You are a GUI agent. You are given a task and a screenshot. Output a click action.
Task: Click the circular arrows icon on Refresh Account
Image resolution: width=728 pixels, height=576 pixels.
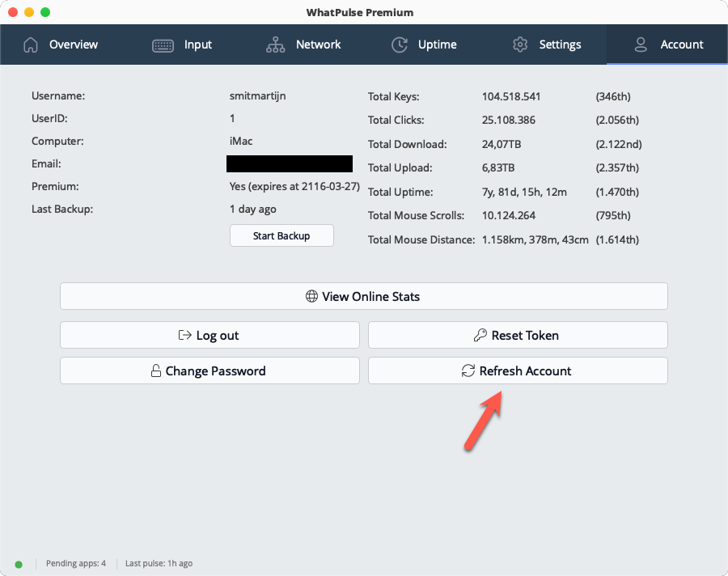point(468,371)
